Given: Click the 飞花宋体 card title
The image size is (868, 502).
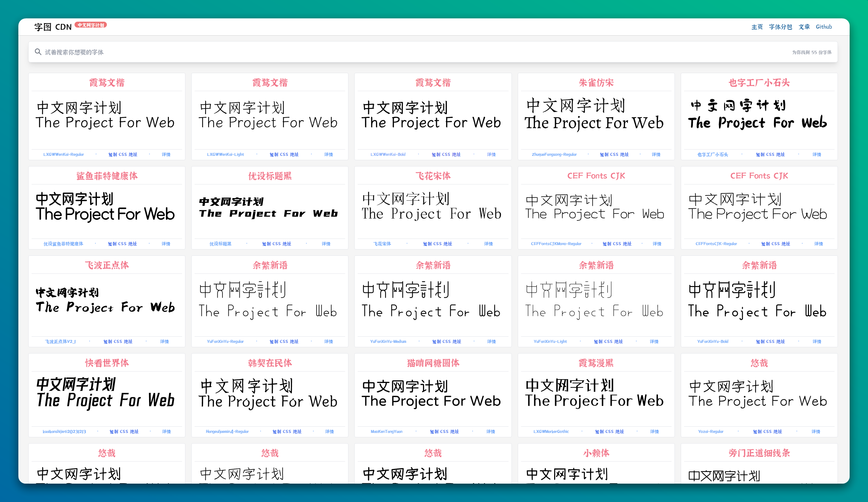Looking at the screenshot, I should click(x=433, y=176).
